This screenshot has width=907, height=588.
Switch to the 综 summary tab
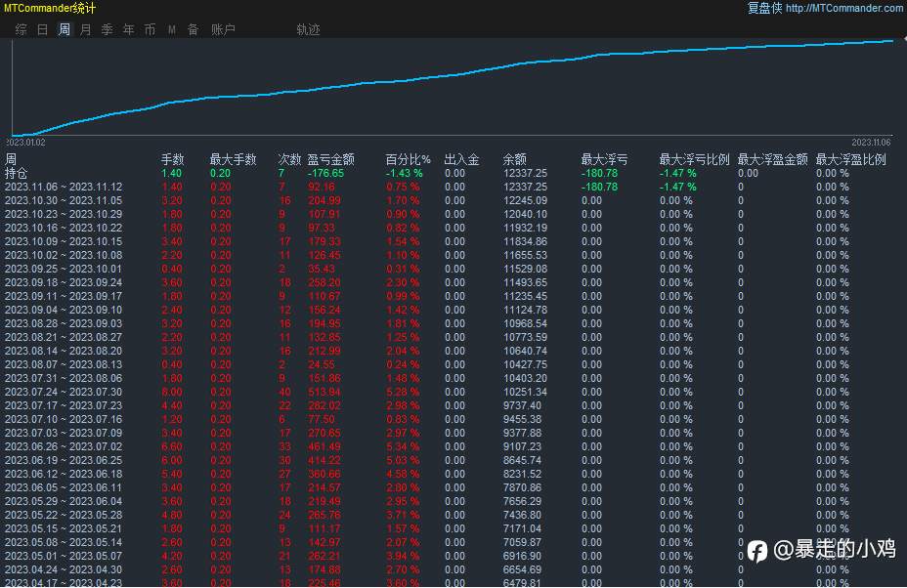pyautogui.click(x=22, y=29)
